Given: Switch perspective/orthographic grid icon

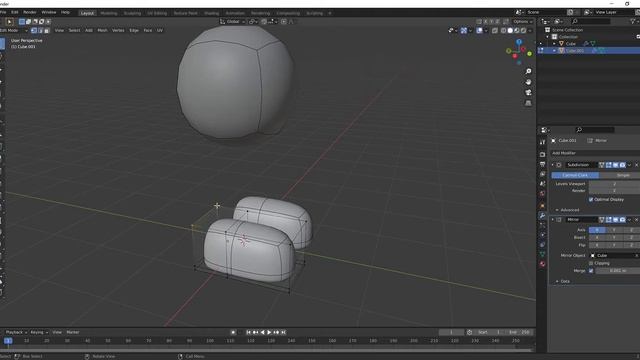Looking at the screenshot, I should coord(528,103).
